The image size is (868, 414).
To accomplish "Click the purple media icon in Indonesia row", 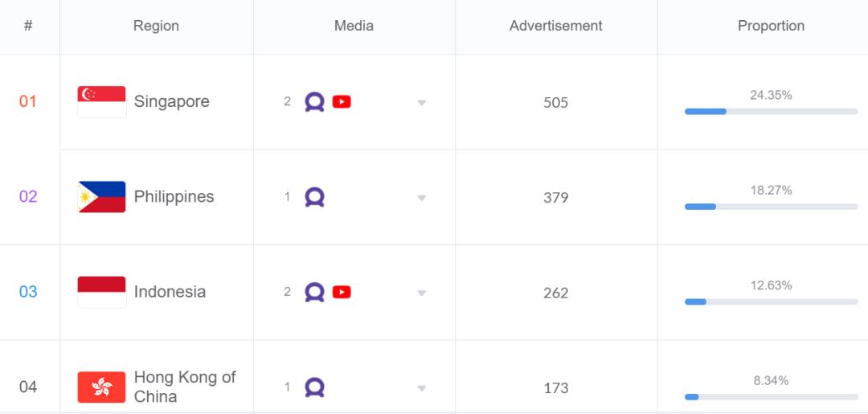I will pyautogui.click(x=314, y=293).
